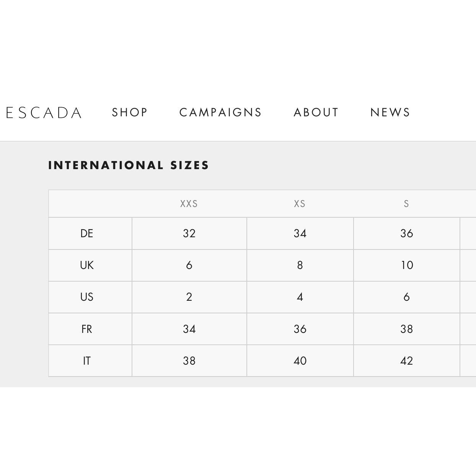476x476 pixels.
Task: Select IT size 42 cell
Action: 407,361
